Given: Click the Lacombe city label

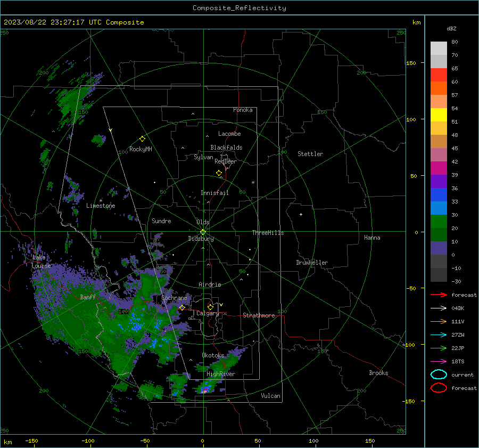Looking at the screenshot, I should pyautogui.click(x=229, y=134).
